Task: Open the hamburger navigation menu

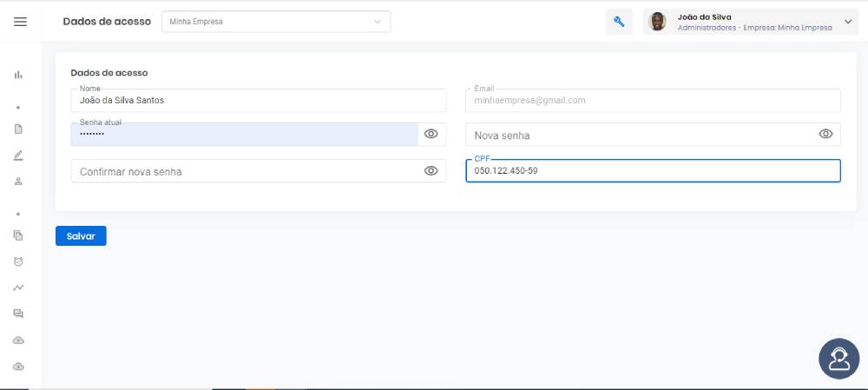Action: (21, 22)
